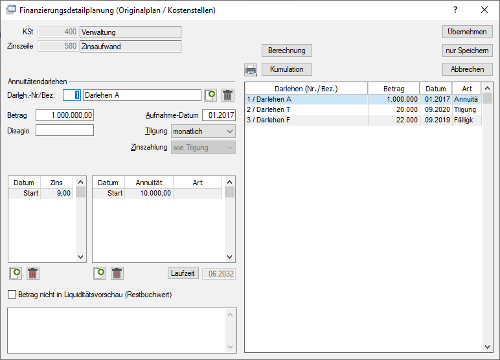Open the help question mark in the title bar
This screenshot has height=360, width=500.
pos(456,10)
